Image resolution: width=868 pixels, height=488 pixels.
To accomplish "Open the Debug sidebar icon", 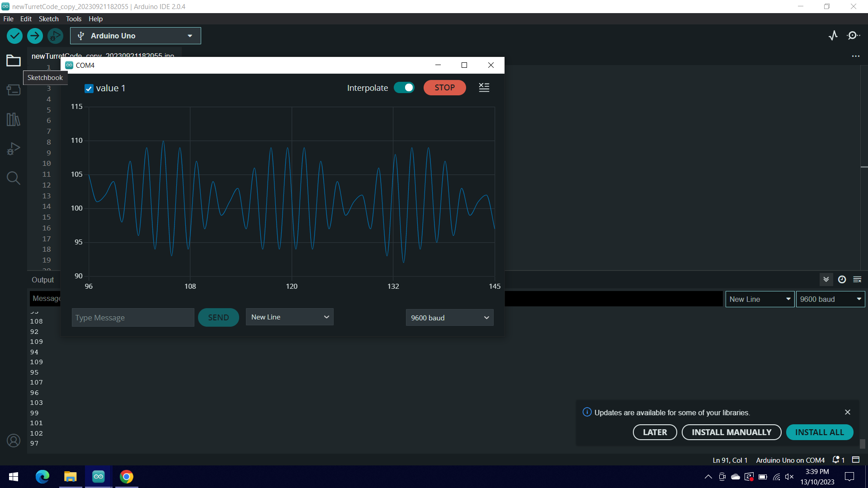I will pos(14,149).
